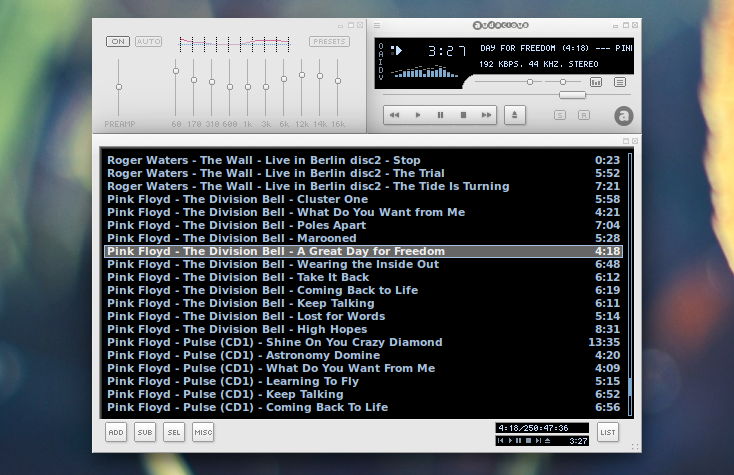Toggle Repeat with the R button

pos(583,115)
